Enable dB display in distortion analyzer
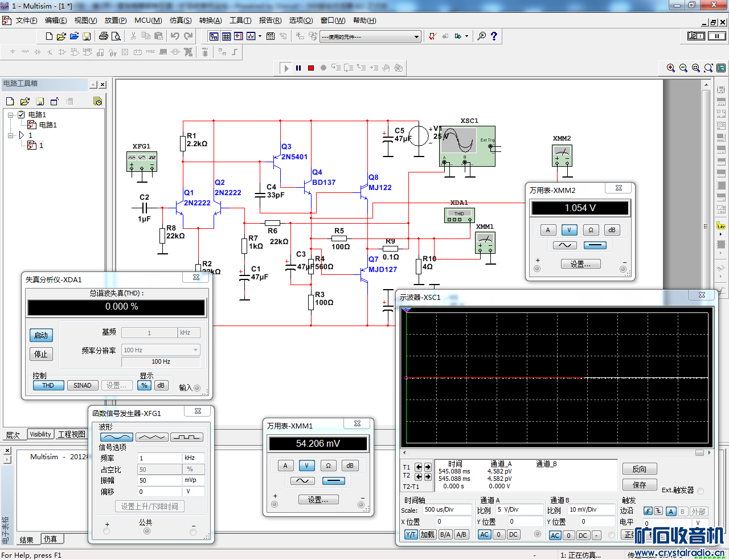 coord(161,385)
